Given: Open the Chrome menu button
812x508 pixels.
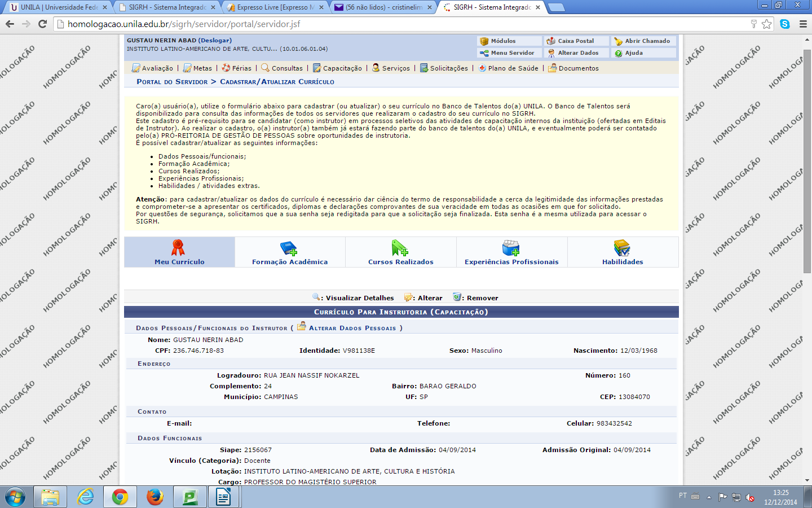Looking at the screenshot, I should coord(803,24).
